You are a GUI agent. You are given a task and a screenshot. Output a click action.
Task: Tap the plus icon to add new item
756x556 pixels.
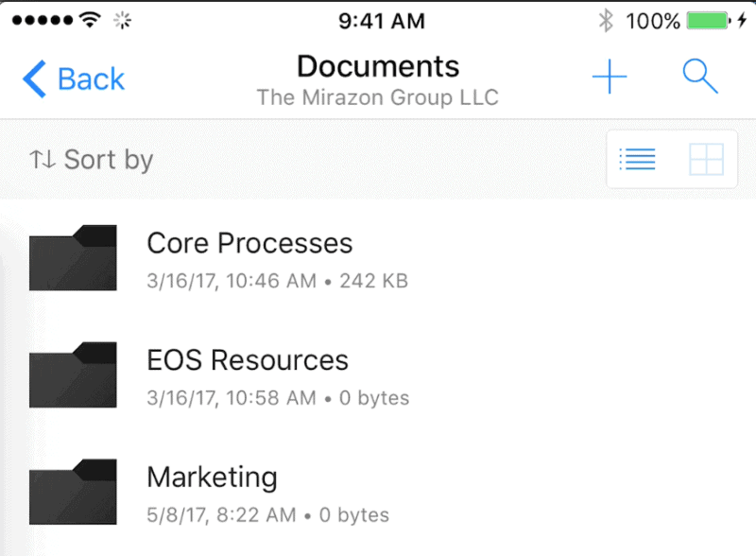click(610, 76)
